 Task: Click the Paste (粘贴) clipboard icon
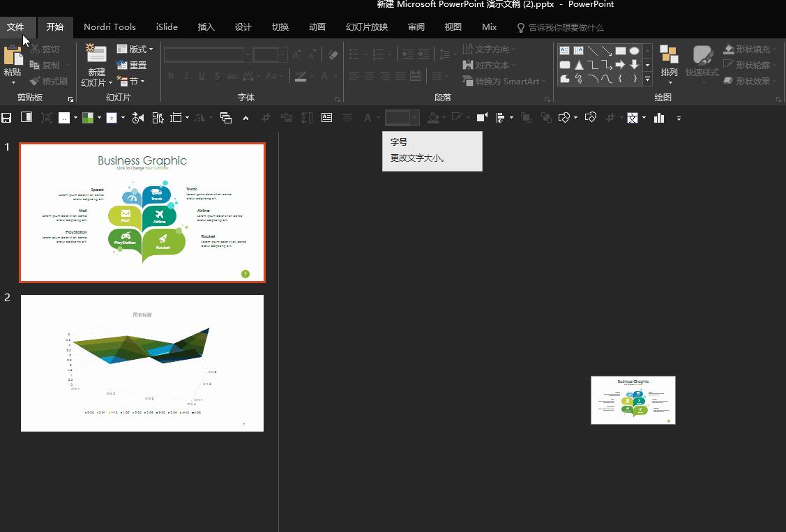click(12, 56)
